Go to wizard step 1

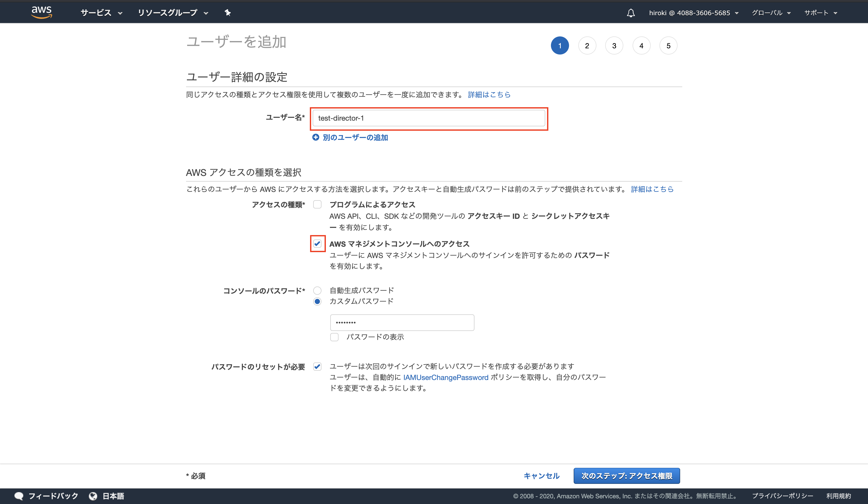[x=560, y=45]
